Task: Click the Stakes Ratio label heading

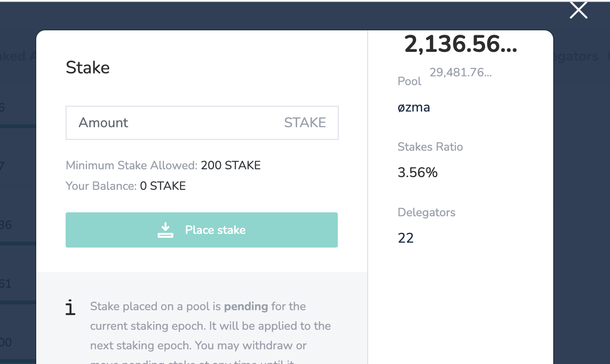Action: tap(430, 147)
